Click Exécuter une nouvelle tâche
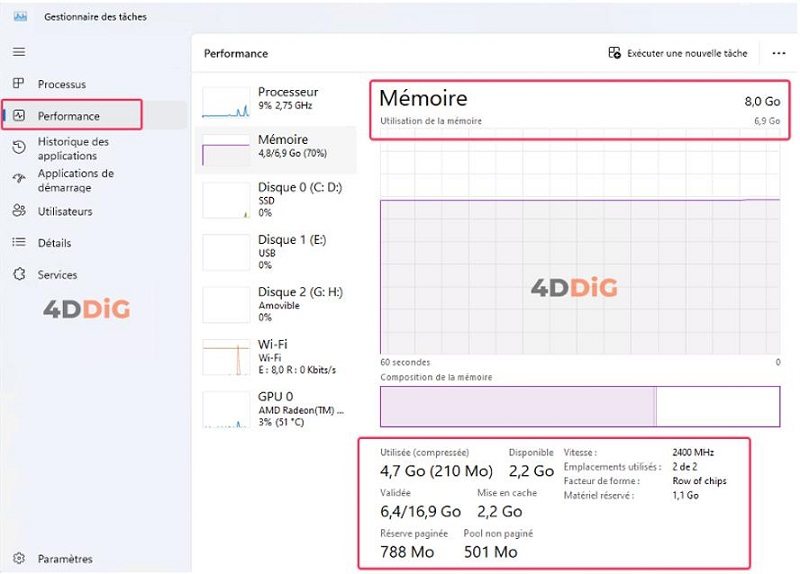This screenshot has width=800, height=574. tap(678, 53)
